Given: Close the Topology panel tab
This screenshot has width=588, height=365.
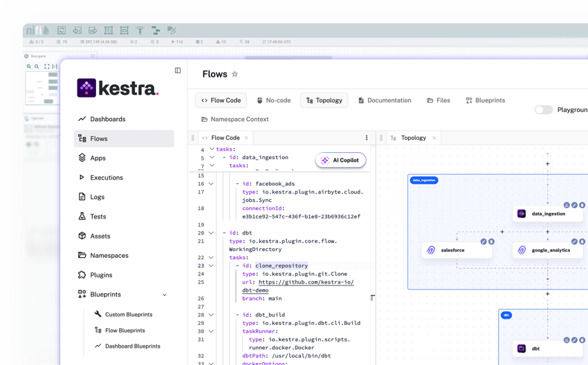Looking at the screenshot, I should point(434,138).
